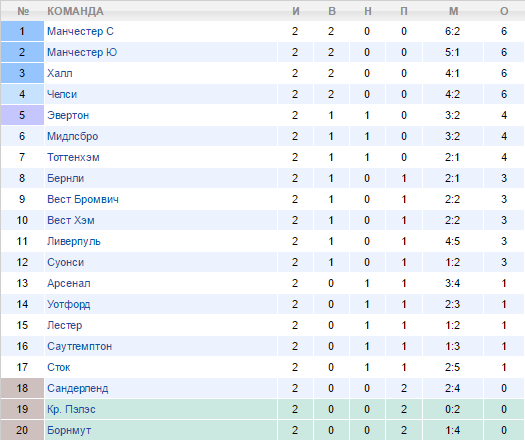Open the Манчестер С team link

pyautogui.click(x=80, y=31)
